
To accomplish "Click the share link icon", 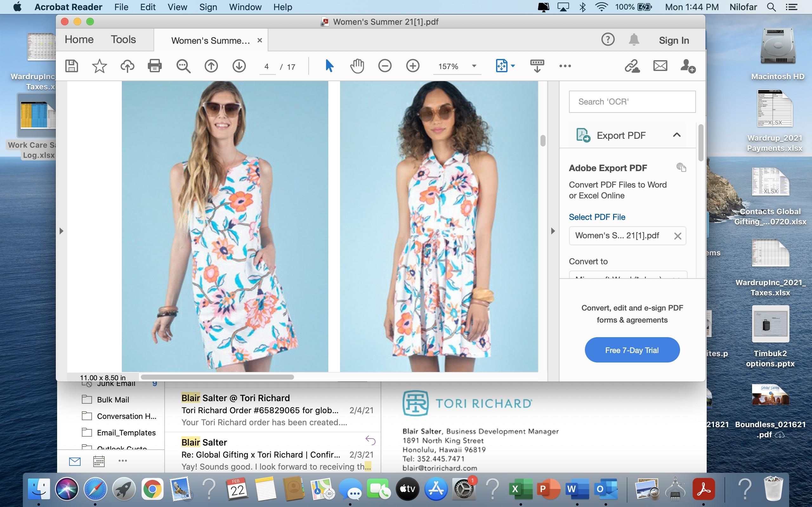I will click(632, 66).
